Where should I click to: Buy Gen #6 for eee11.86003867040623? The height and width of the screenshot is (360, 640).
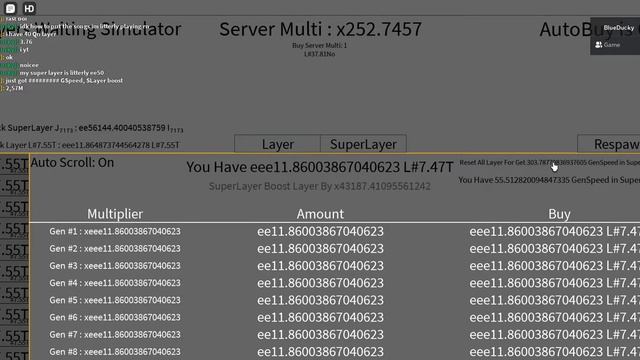coord(554,317)
